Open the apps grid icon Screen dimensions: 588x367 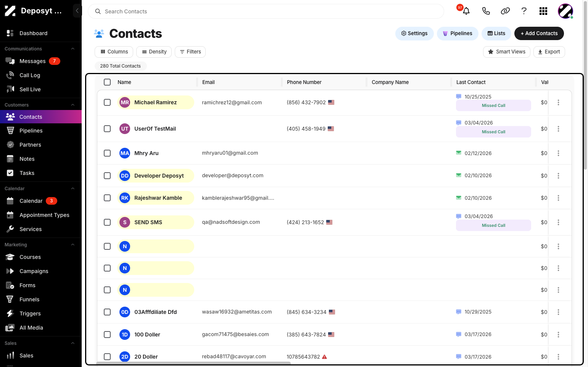click(543, 11)
